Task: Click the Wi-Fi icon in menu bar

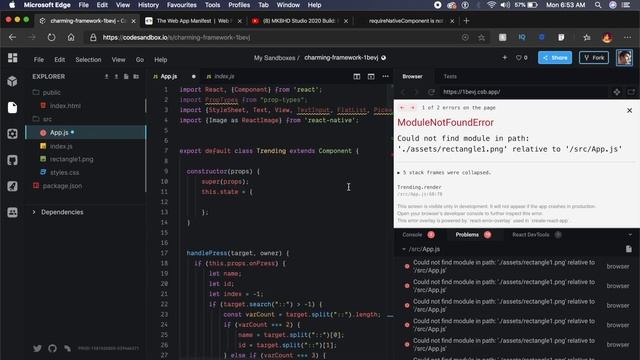Action: 491,5
